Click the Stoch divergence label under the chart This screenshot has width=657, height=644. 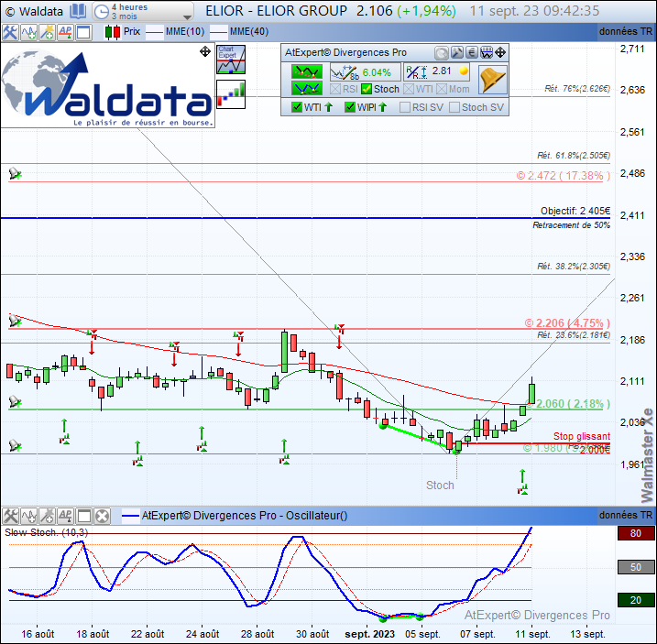440,486
